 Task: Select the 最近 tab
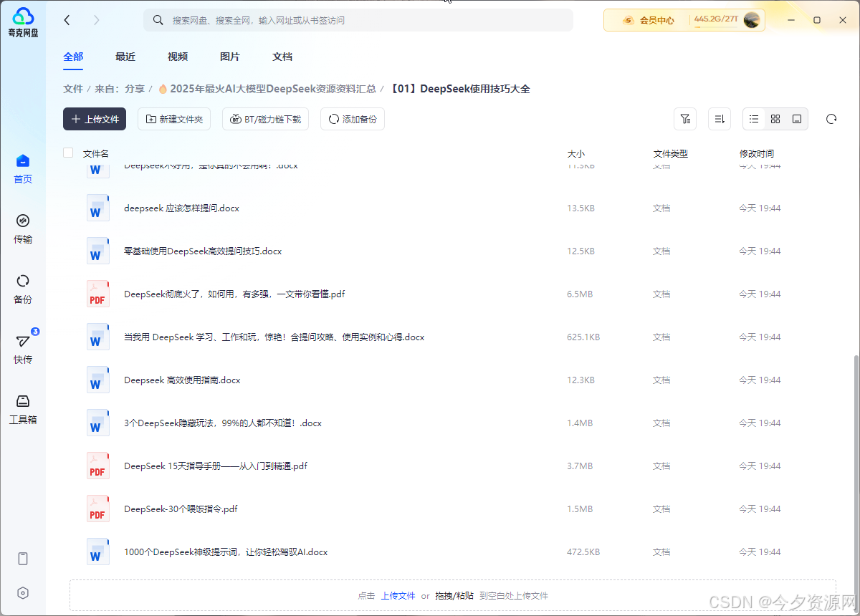[x=125, y=57]
